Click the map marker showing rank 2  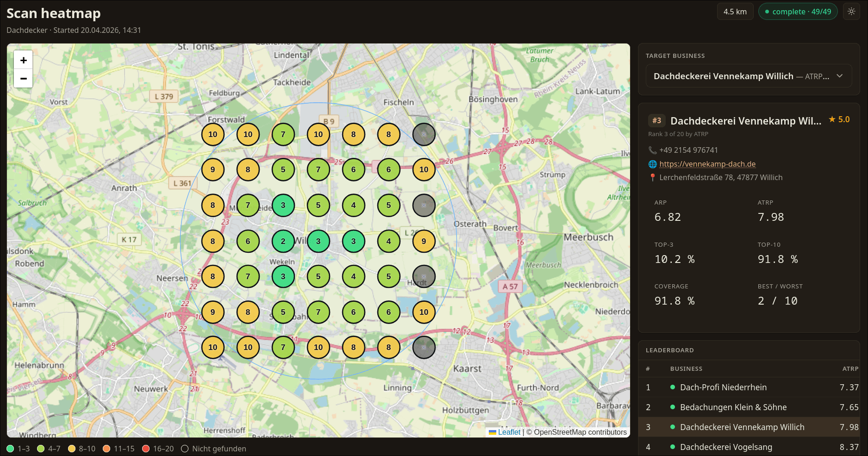pyautogui.click(x=283, y=241)
